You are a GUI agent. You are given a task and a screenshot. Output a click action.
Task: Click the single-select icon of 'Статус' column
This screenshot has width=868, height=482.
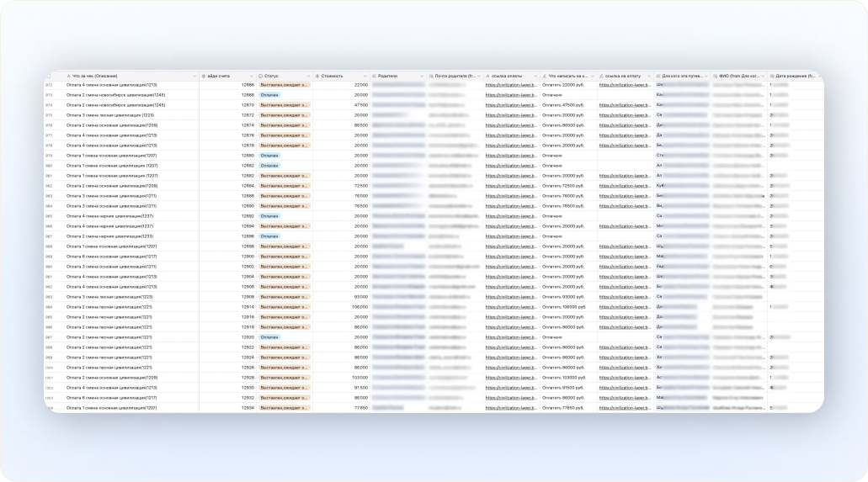pos(261,76)
